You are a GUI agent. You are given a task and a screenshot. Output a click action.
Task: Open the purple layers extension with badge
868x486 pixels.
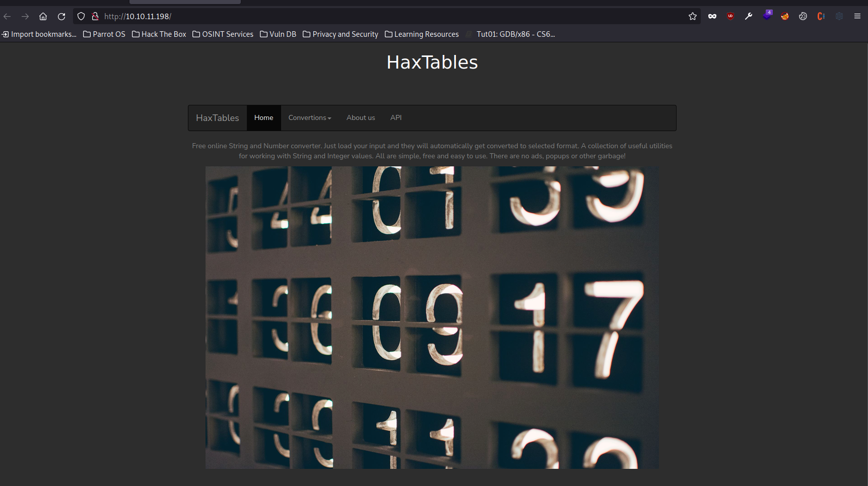coord(767,16)
